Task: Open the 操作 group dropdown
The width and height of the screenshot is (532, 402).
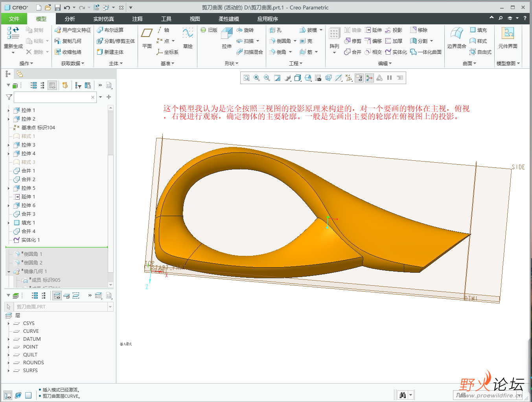Action: point(26,63)
